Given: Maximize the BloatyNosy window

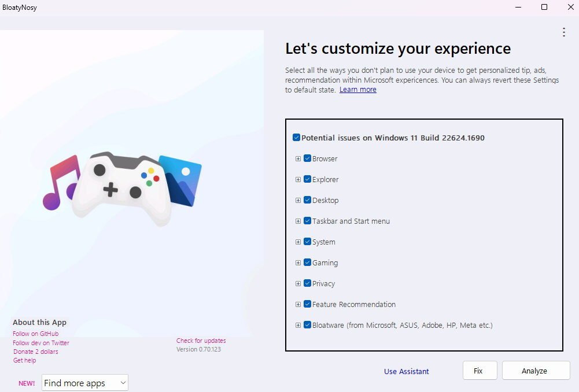Looking at the screenshot, I should pos(544,7).
